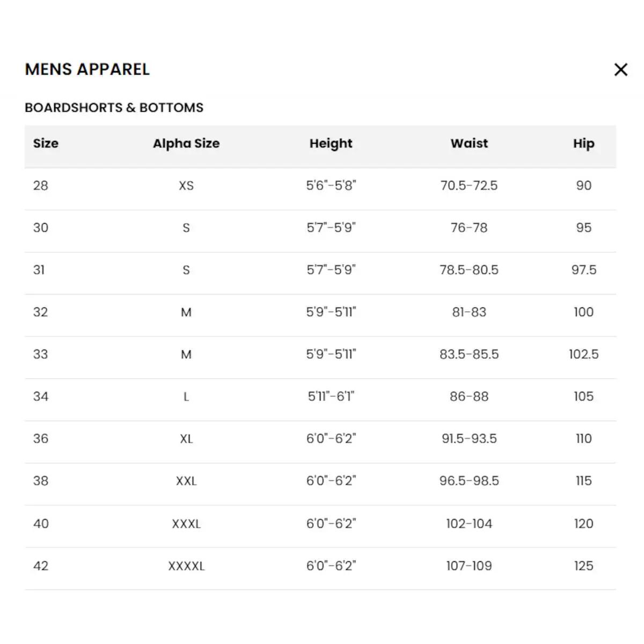Click the Size column header
The height and width of the screenshot is (644, 644).
tap(46, 143)
